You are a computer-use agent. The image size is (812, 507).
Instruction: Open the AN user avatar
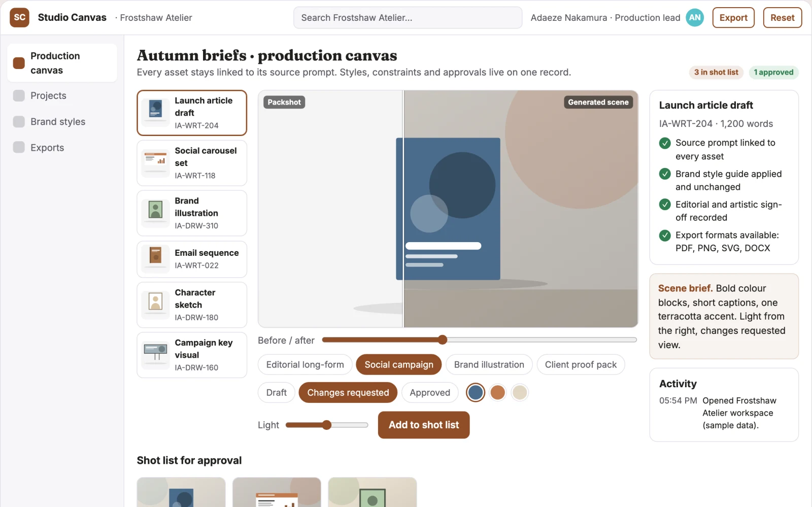point(695,17)
